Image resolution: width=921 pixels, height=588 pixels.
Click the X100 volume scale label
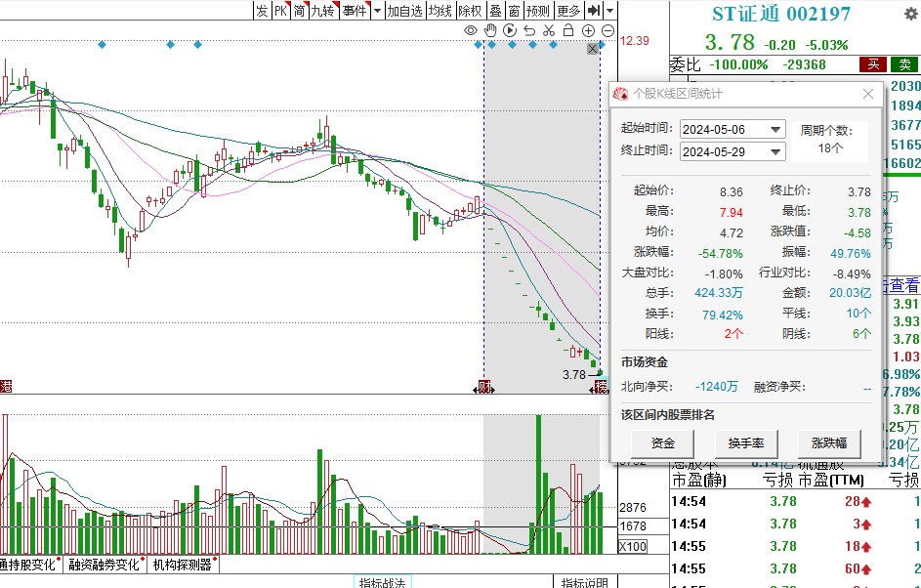633,547
